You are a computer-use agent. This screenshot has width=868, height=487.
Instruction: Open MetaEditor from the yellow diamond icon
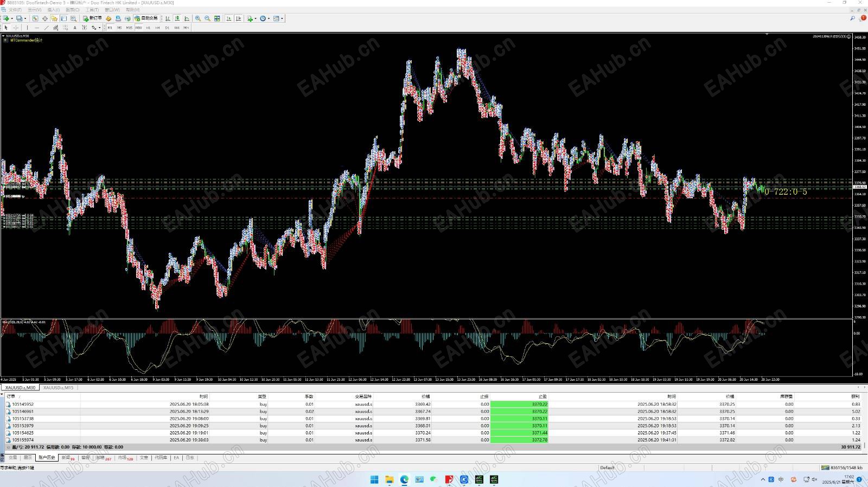click(108, 18)
